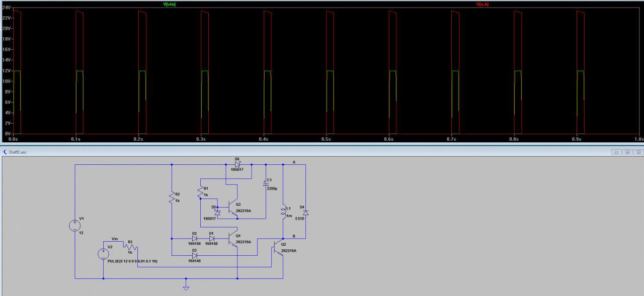
Task: Click the V(vin) trace label in the plot
Action: (170, 4)
